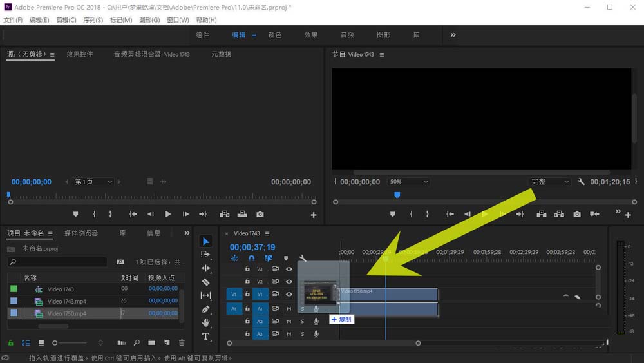Screen dimensions: 644x363
Task: Toggle lock on track V3
Action: point(247,268)
